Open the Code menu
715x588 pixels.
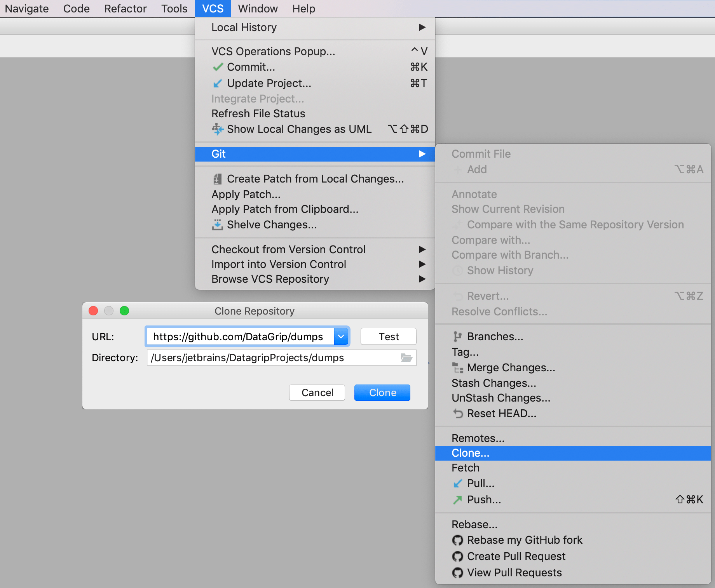(77, 9)
